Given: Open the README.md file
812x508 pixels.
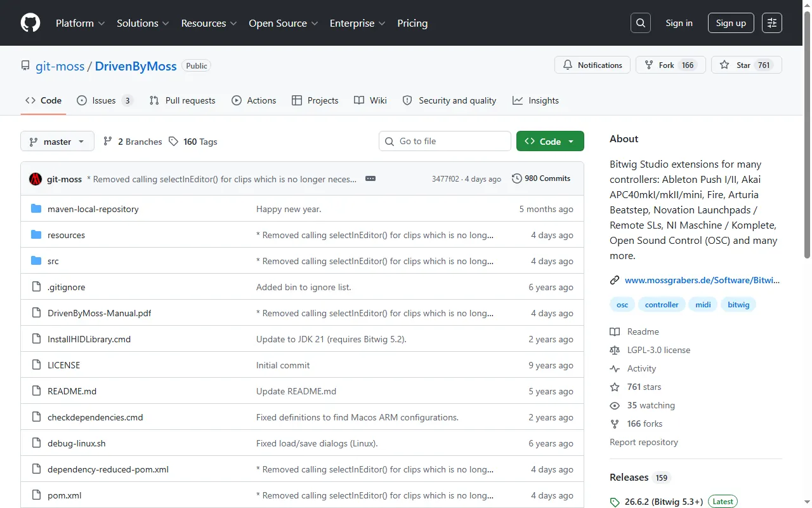Looking at the screenshot, I should pyautogui.click(x=72, y=391).
